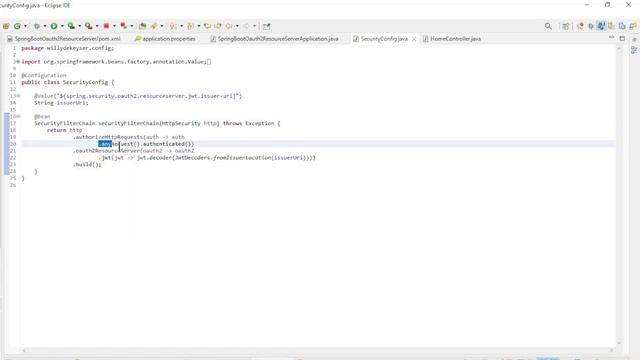Image resolution: width=640 pixels, height=360 pixels.
Task: Click the Pin Editor icon at toolbar end
Action: click(267, 26)
